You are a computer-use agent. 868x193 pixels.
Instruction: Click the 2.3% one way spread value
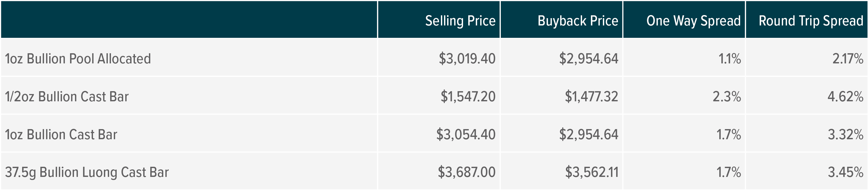coord(727,97)
